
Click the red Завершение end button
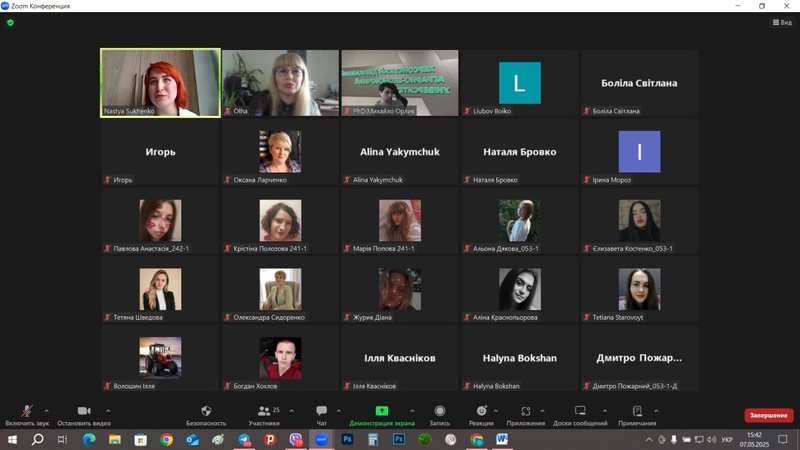point(769,415)
